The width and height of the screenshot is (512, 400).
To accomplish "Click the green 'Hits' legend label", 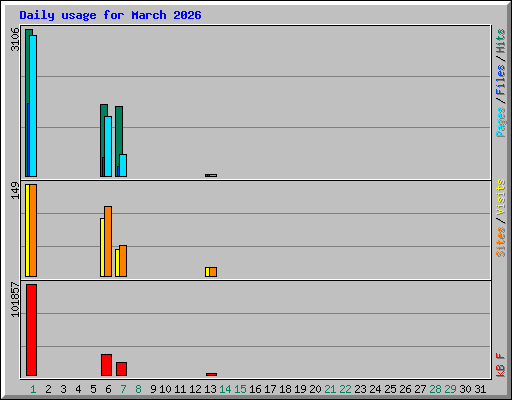I will pos(500,41).
